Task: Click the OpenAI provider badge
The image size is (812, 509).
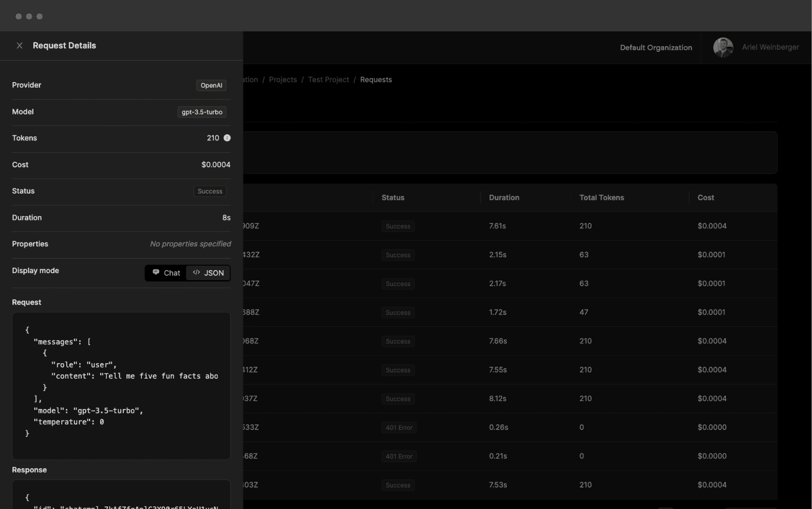Action: (211, 86)
